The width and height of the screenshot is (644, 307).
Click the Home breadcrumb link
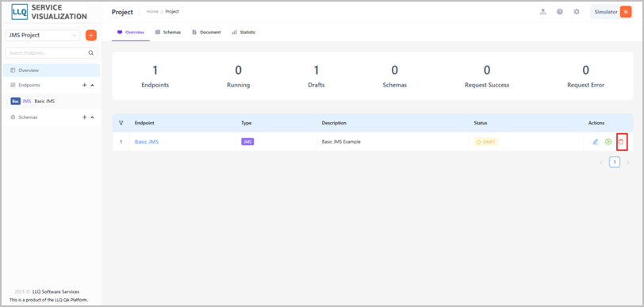(152, 12)
